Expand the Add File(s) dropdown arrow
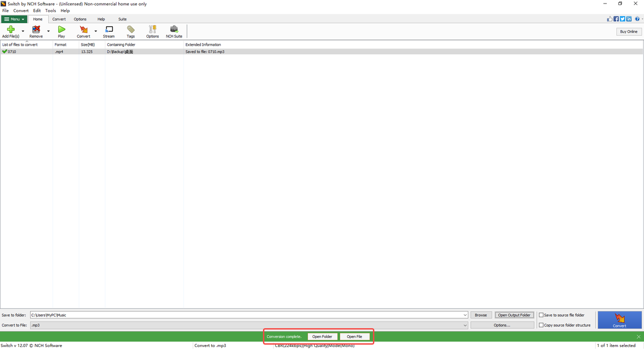Screen dimensions: 644x349 tap(23, 31)
